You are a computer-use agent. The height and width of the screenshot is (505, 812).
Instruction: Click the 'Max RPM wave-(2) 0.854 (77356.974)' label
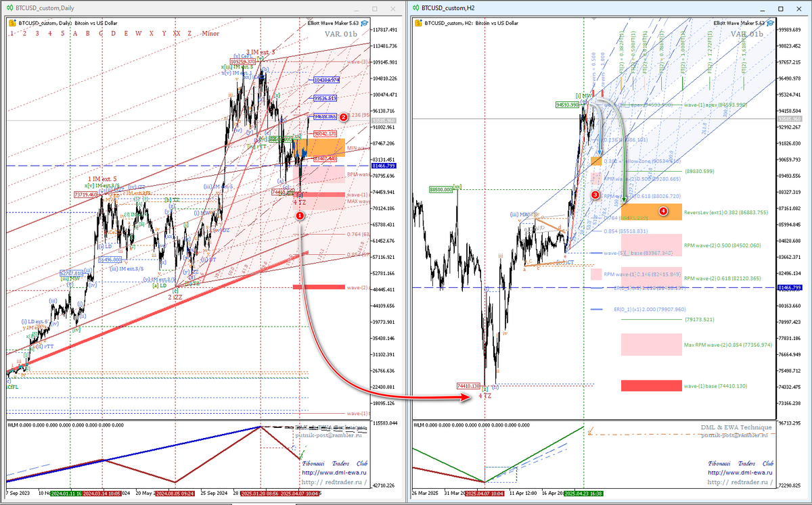point(727,344)
